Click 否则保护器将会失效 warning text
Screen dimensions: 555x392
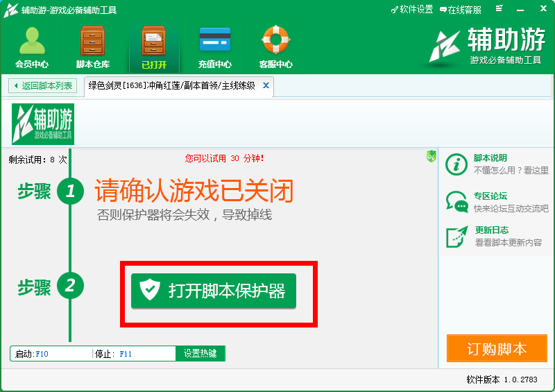pos(185,214)
